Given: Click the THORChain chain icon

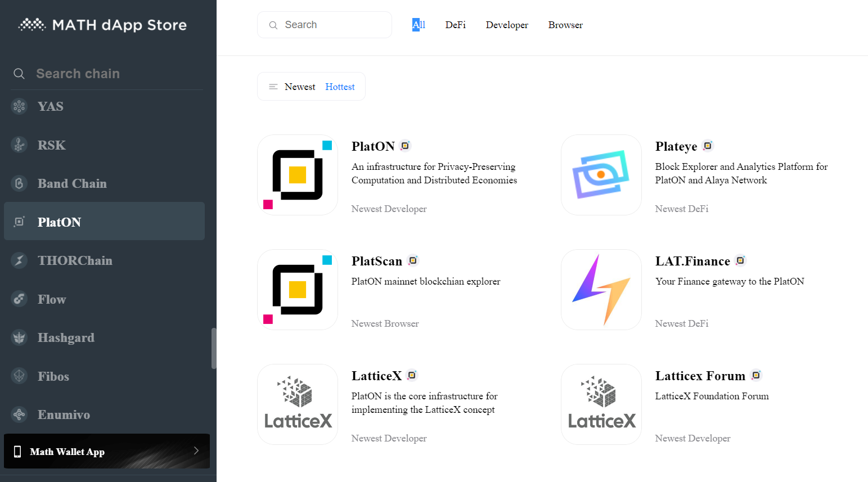Looking at the screenshot, I should pyautogui.click(x=19, y=260).
